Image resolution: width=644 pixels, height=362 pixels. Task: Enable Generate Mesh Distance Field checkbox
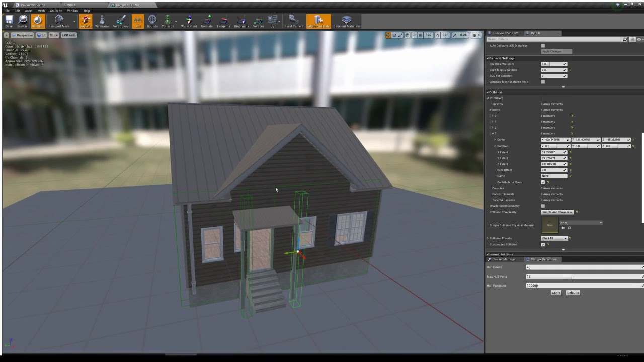pyautogui.click(x=543, y=82)
